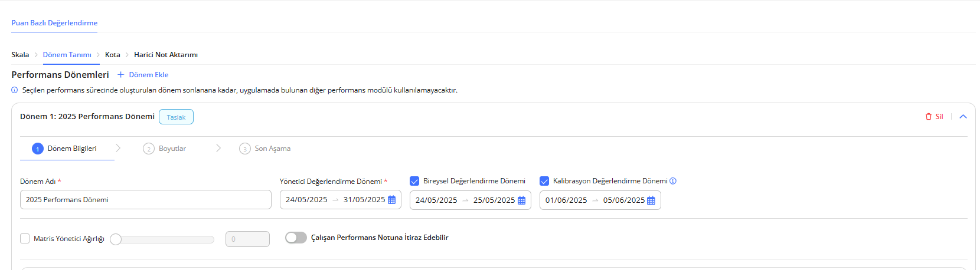Open Kalibrasyon end date 05/06/2025 picker

point(623,200)
